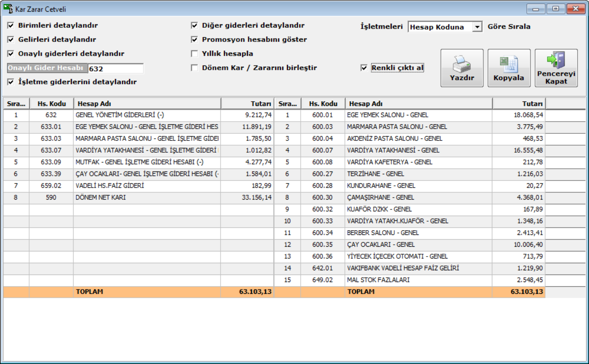The image size is (589, 364).
Task: Uncheck Gelirleri detaylandır option
Action: coord(11,40)
